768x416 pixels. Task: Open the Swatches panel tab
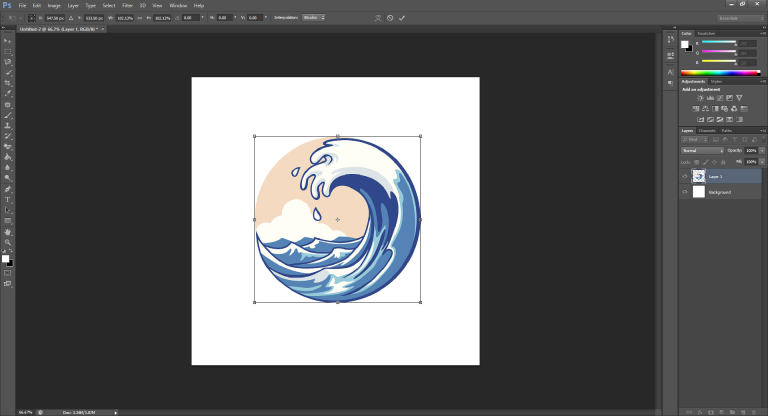pos(706,33)
